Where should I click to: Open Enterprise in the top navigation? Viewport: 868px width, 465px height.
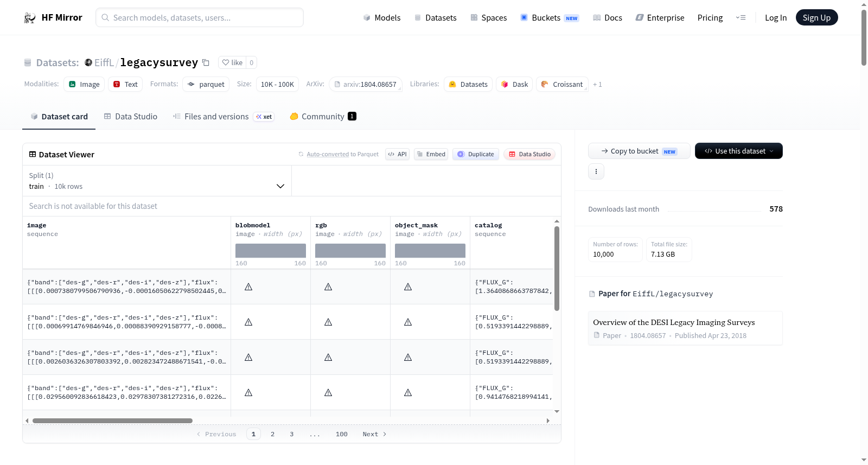[x=660, y=18]
